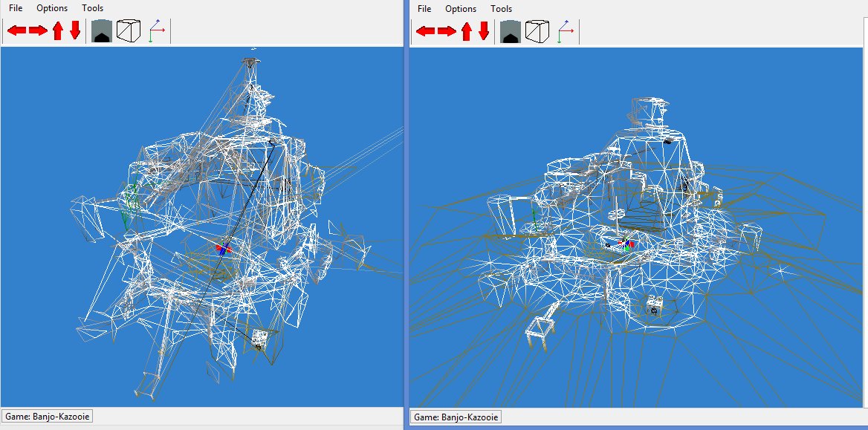Click the Game: Banjo-Kazooie label in right status bar
Image resolution: width=868 pixels, height=430 pixels.
click(x=456, y=417)
